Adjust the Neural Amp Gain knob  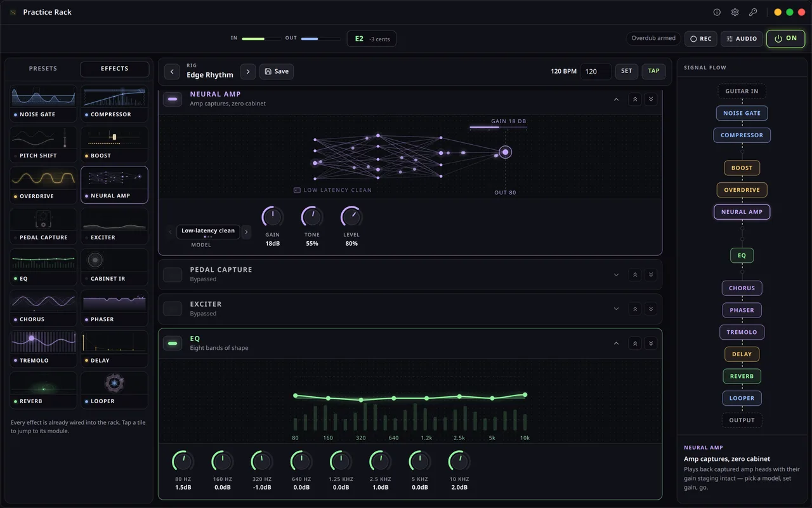click(x=272, y=217)
